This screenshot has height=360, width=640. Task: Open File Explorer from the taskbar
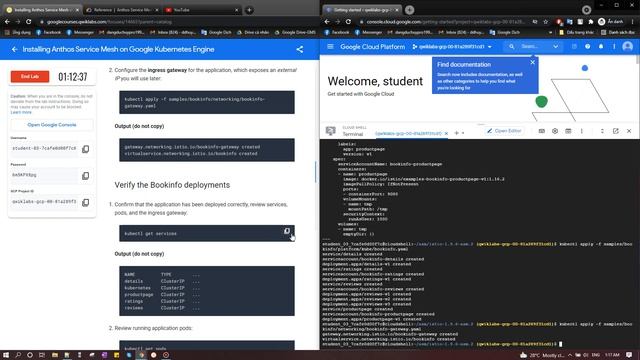(55, 355)
